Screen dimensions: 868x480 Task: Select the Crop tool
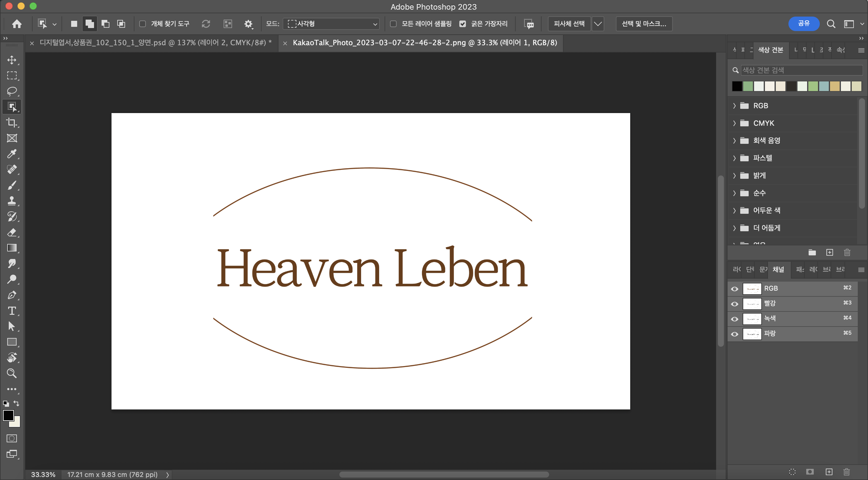pos(12,122)
